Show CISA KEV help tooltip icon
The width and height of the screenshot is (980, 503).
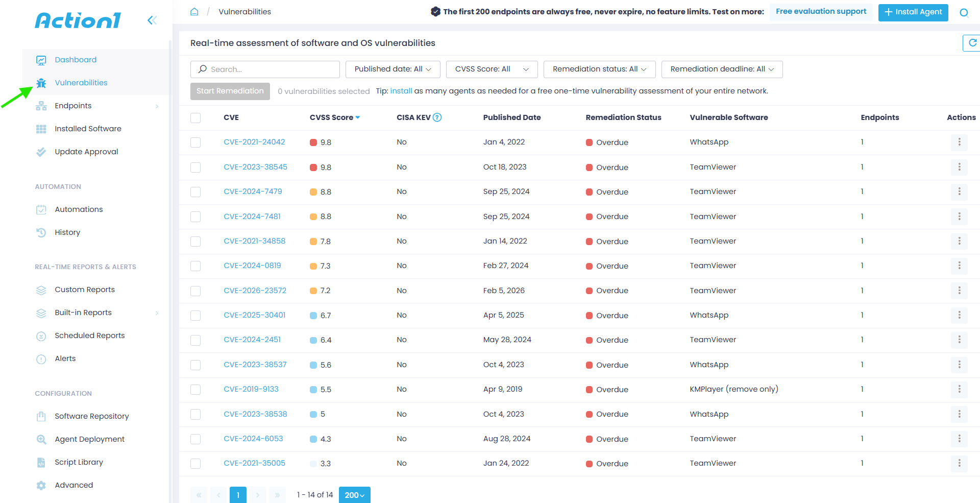click(437, 117)
